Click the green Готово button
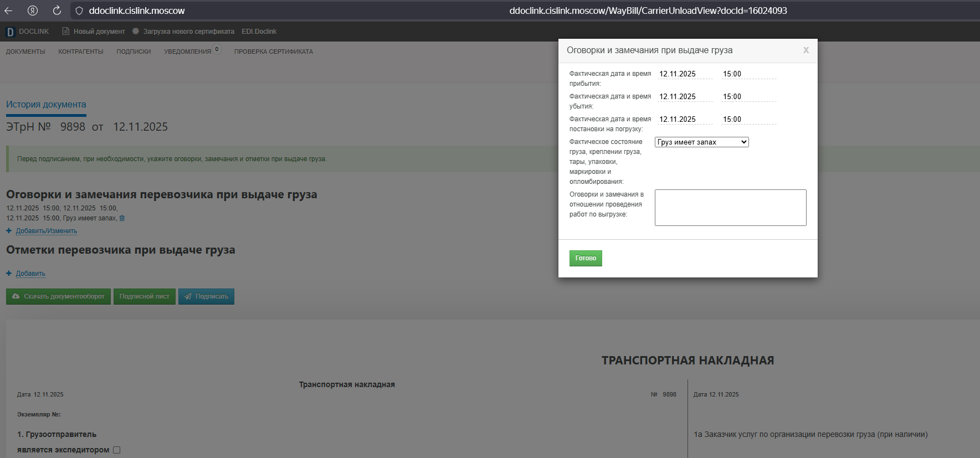 coord(586,258)
